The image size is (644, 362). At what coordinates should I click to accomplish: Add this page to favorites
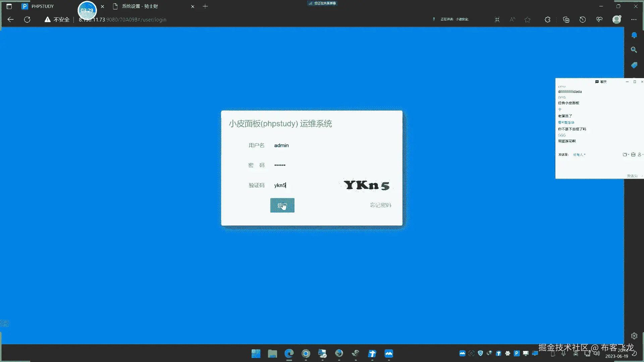tap(528, 20)
